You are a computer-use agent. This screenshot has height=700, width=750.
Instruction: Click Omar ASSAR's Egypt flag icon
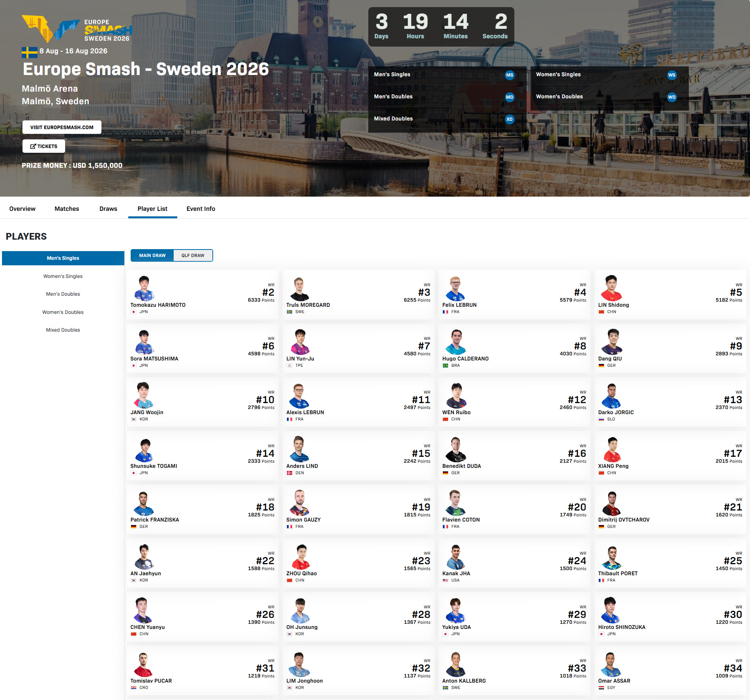pos(602,688)
